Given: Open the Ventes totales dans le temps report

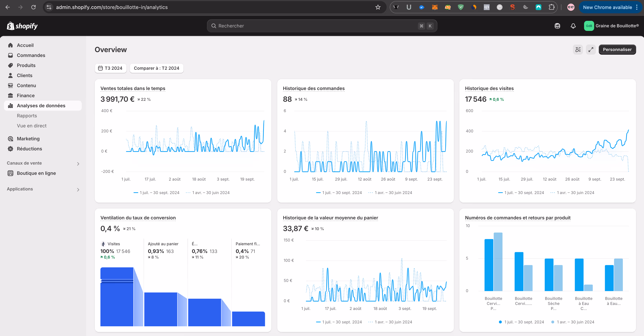Looking at the screenshot, I should pos(133,88).
